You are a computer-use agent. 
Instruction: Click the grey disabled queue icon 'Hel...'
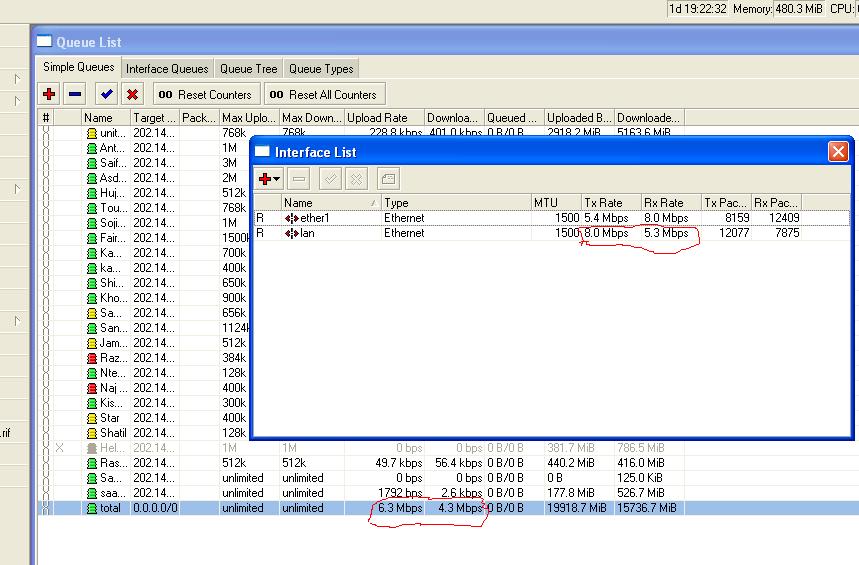click(x=92, y=448)
